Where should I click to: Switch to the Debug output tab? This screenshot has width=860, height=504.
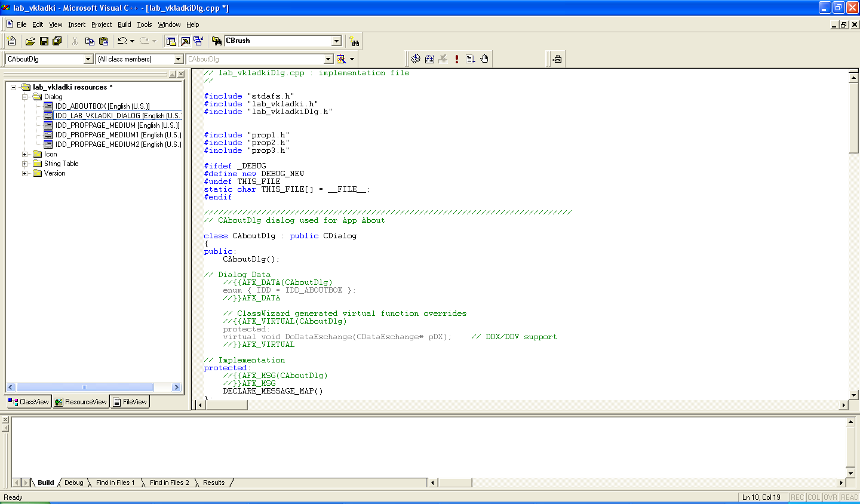click(x=74, y=483)
